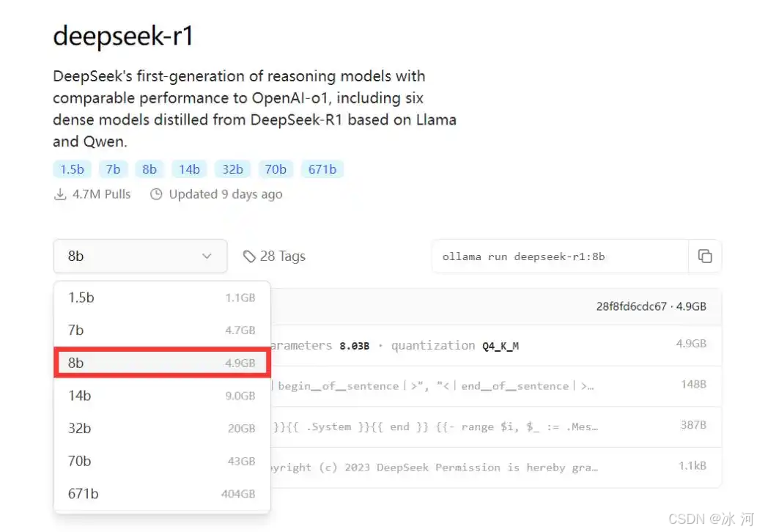Click the 7b tag badge
This screenshot has width=757, height=532.
point(113,169)
